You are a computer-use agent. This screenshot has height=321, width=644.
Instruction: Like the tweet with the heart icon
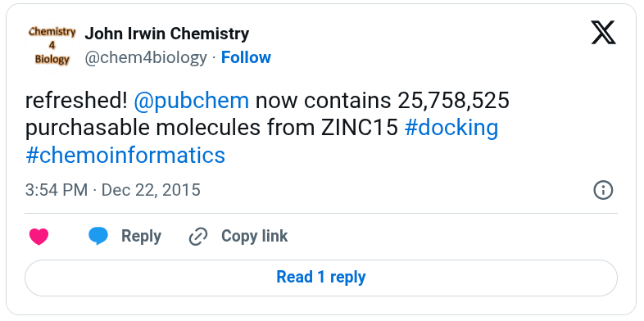[x=39, y=237]
